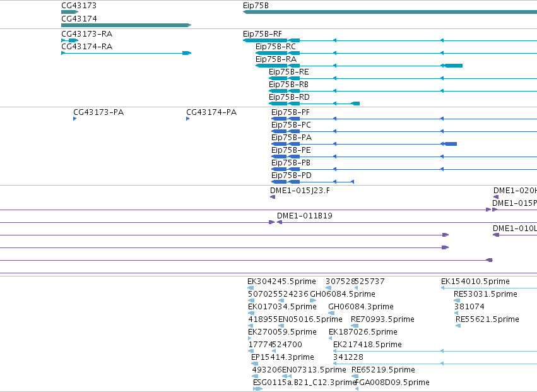This screenshot has height=392, width=537.
Task: Click the CG43173 gene label
Action: [79, 6]
